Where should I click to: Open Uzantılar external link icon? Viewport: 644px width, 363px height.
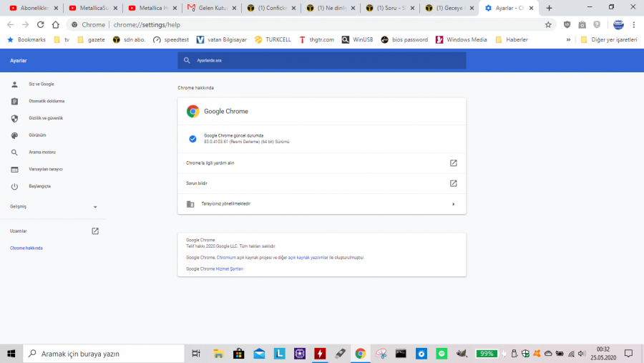coord(95,231)
